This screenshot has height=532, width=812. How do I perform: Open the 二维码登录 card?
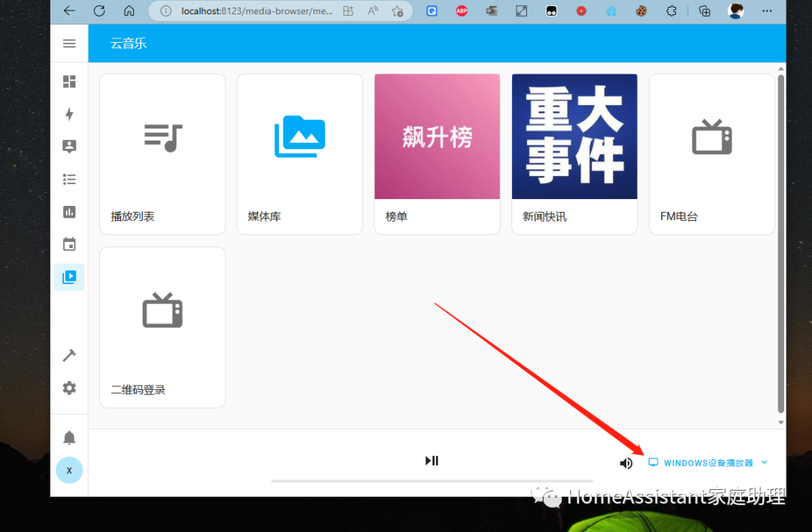point(162,328)
